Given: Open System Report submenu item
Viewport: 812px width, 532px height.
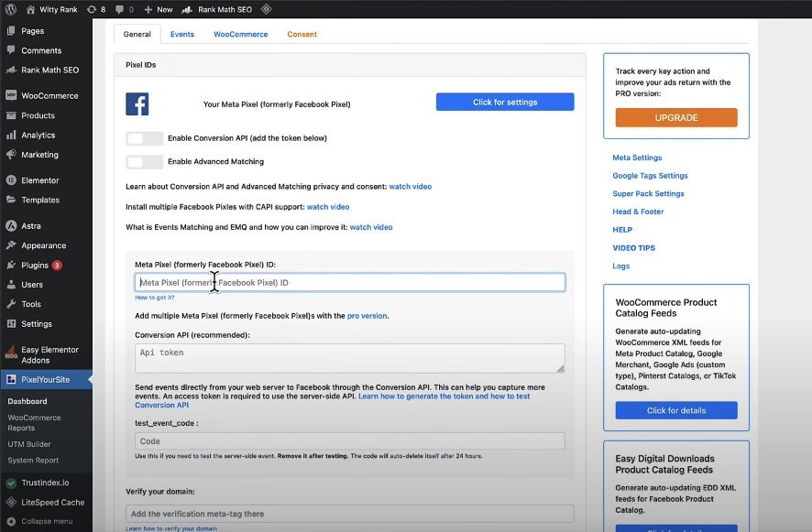Looking at the screenshot, I should 33,460.
